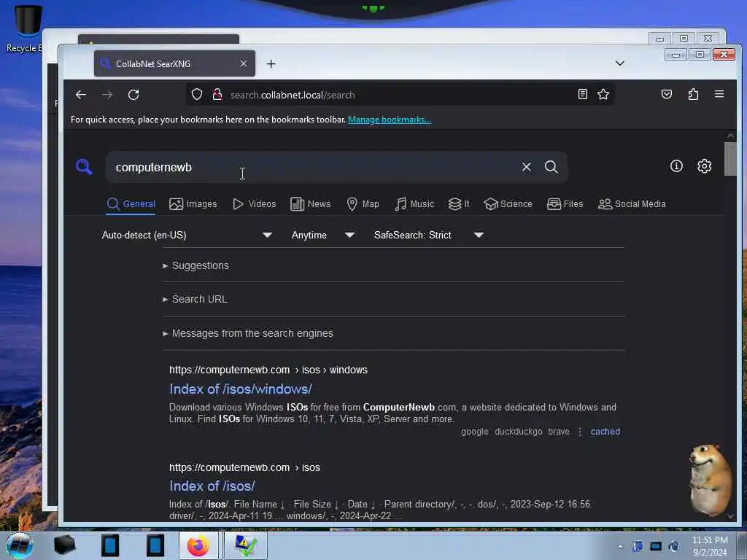Click the network tray icon
Screen dimensions: 747x560
pos(656,546)
